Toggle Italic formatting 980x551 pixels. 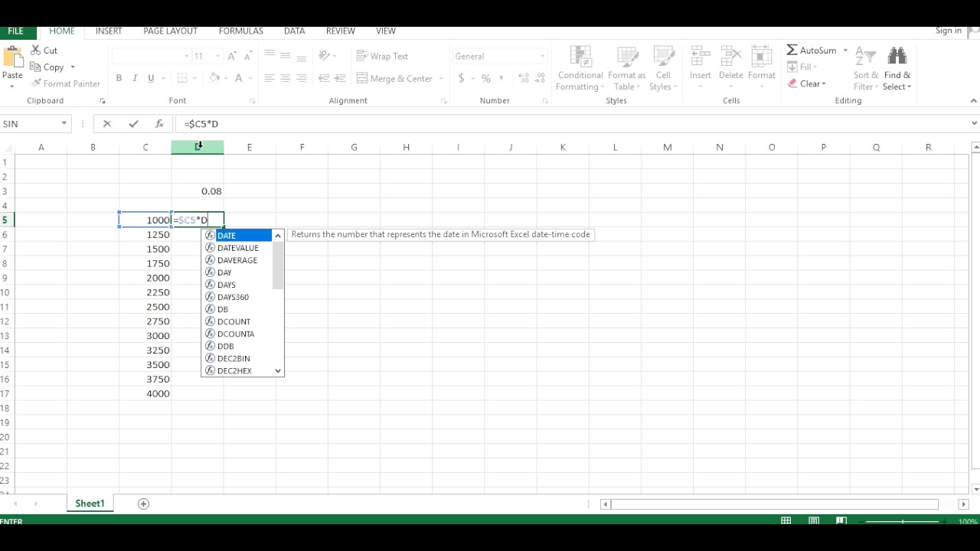[135, 78]
